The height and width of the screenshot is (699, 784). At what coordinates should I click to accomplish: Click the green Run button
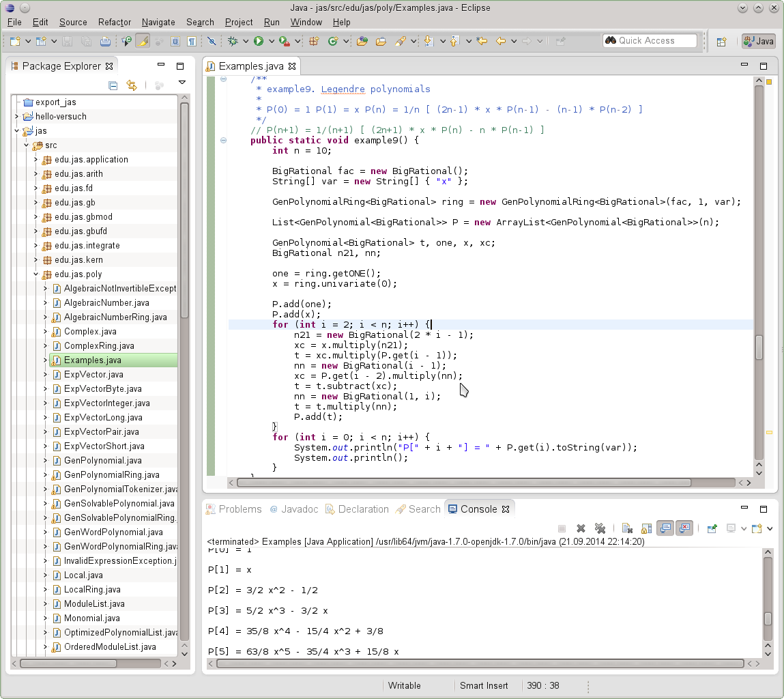[x=259, y=41]
